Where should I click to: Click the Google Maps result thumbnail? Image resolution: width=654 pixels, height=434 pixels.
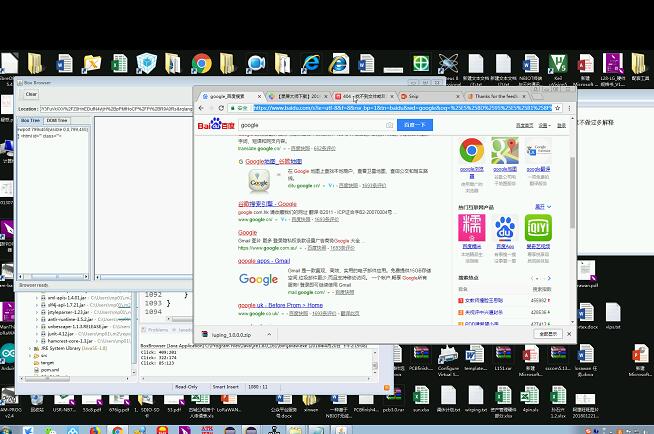259,181
